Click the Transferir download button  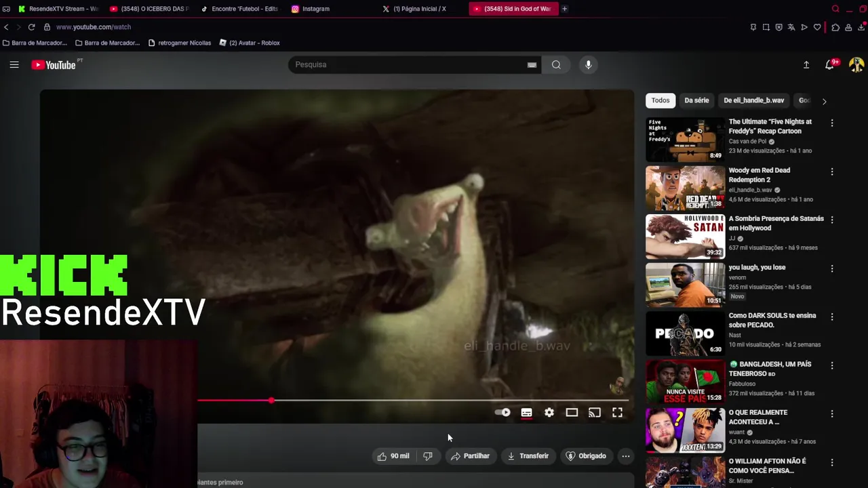528,456
